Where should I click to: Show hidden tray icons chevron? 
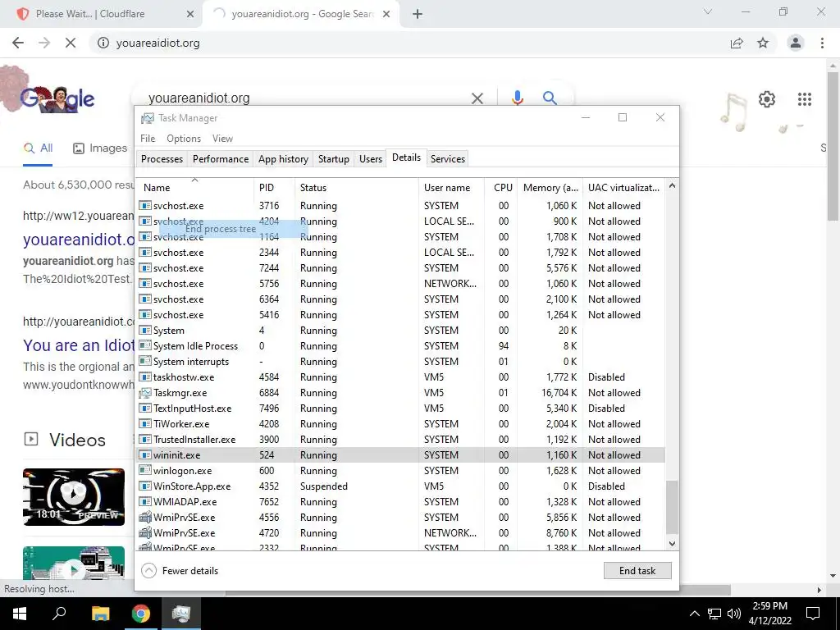tap(694, 614)
